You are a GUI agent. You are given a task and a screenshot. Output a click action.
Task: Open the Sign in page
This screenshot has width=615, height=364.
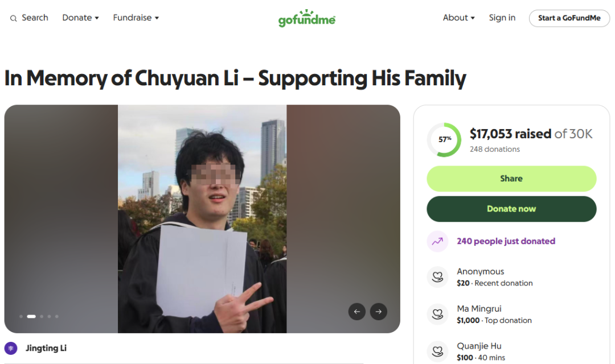click(502, 18)
